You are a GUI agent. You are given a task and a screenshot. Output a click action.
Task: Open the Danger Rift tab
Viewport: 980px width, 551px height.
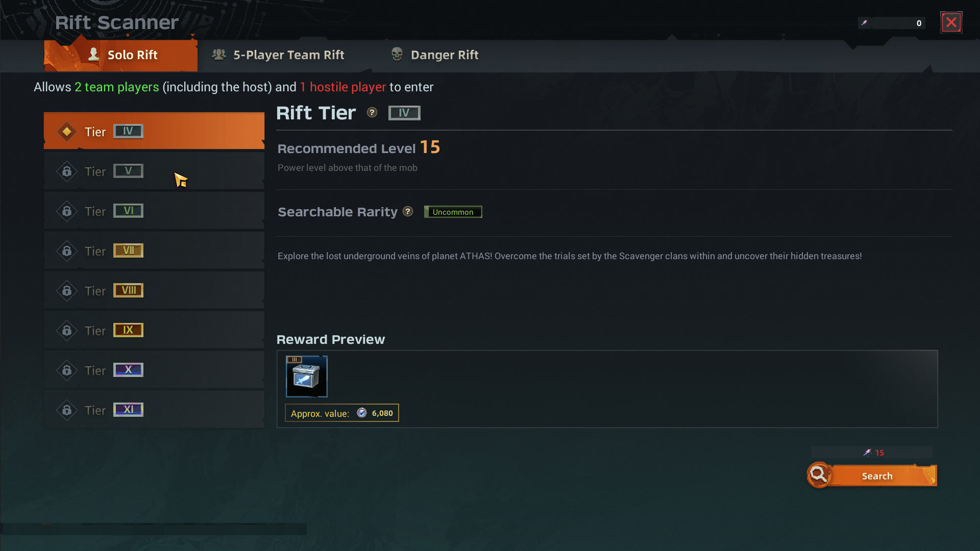[x=435, y=55]
